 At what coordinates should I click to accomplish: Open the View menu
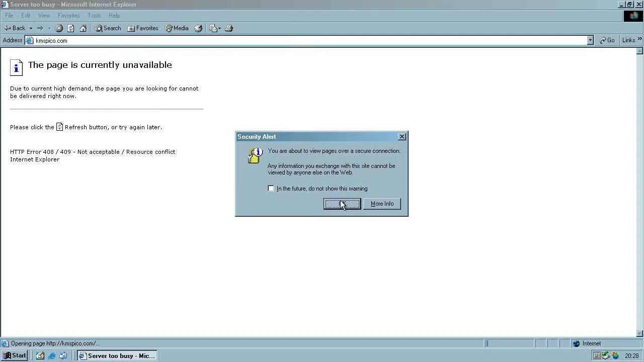[x=44, y=16]
